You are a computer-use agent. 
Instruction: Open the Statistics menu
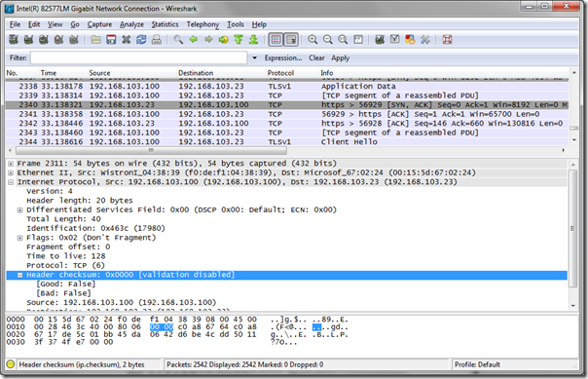(165, 24)
